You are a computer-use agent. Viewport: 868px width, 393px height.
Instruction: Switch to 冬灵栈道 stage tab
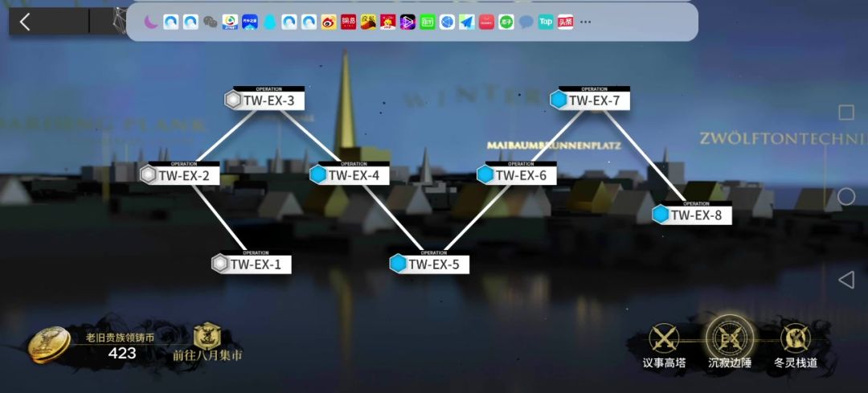796,347
